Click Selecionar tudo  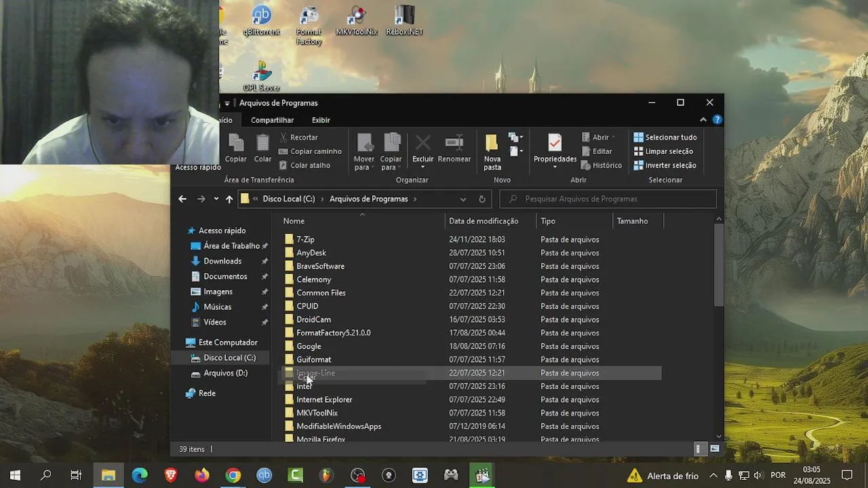pyautogui.click(x=665, y=137)
